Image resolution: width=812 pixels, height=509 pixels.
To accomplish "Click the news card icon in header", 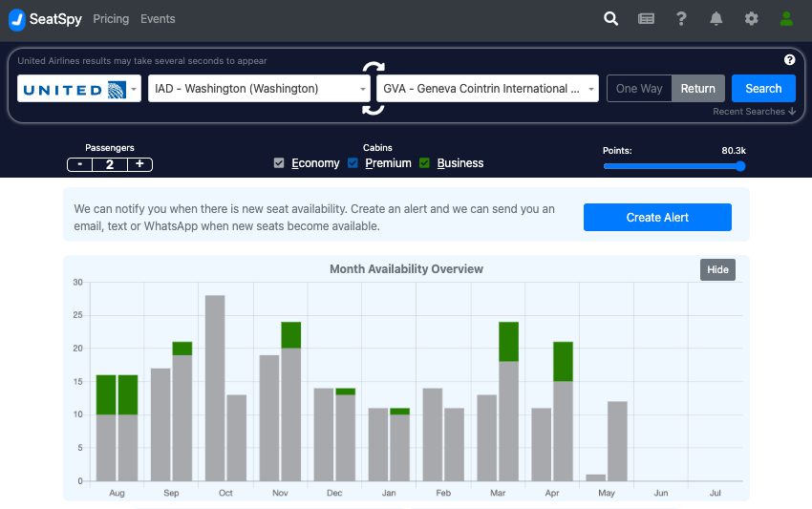I will point(647,19).
